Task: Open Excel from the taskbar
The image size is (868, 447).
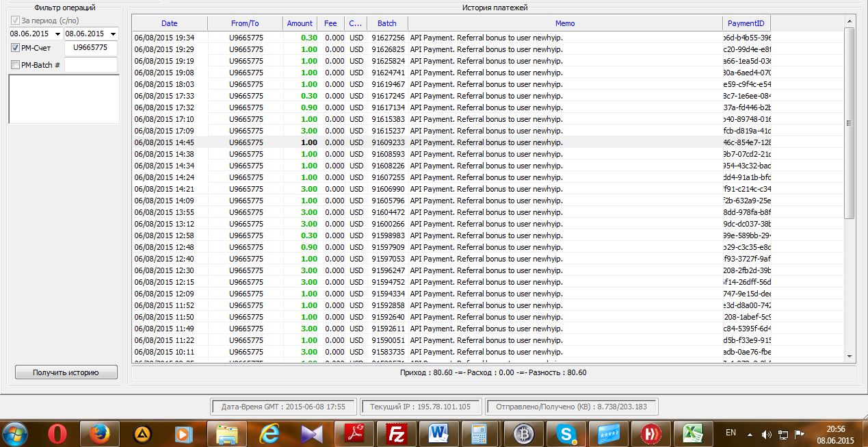Action: (x=693, y=434)
